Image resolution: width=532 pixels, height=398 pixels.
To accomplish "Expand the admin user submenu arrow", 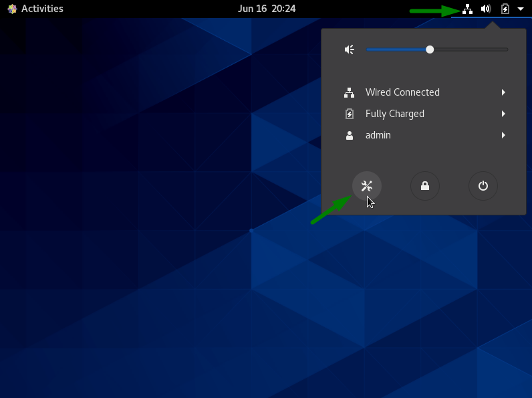I will click(503, 135).
